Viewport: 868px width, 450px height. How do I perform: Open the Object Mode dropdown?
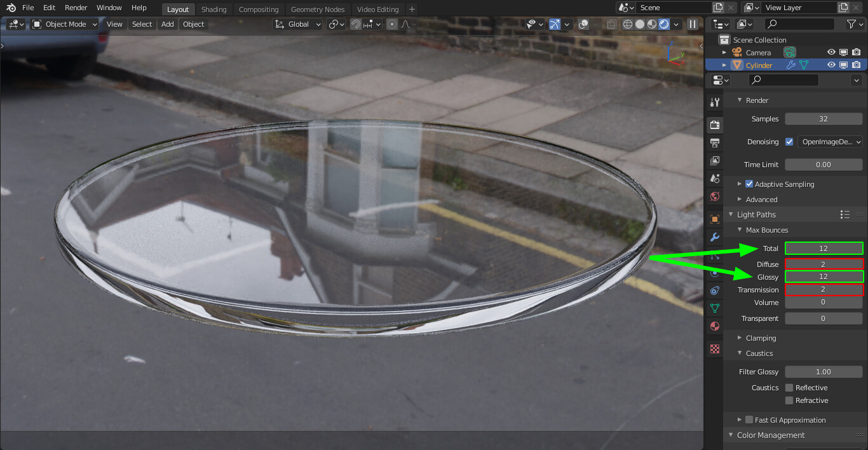click(x=64, y=24)
